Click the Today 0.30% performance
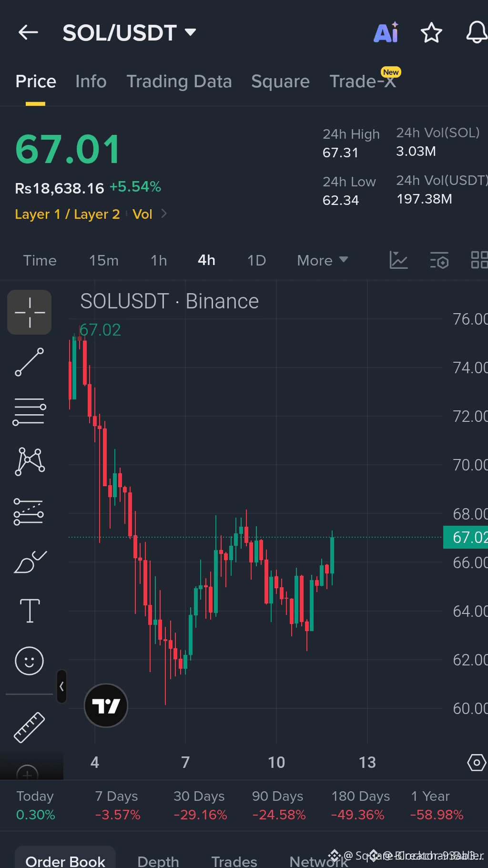488x868 pixels. click(x=36, y=806)
